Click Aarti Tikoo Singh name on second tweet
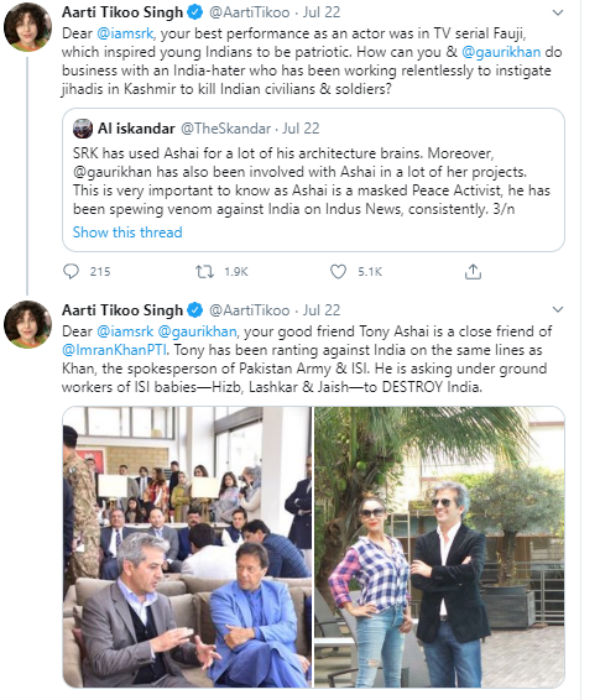The width and height of the screenshot is (600, 700). [x=122, y=310]
